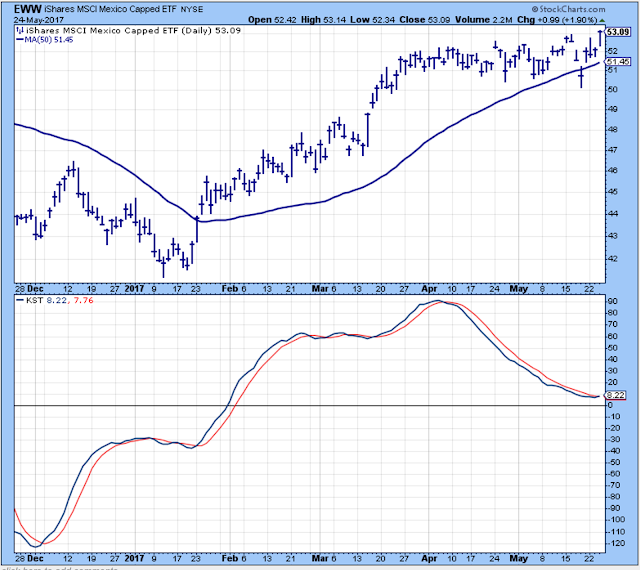Click the 47 price axis label
Viewport: 640px width, 570px height.
click(613, 150)
